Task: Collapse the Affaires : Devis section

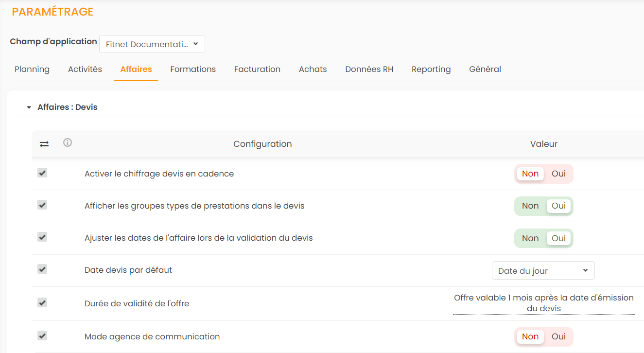Action: pos(29,107)
